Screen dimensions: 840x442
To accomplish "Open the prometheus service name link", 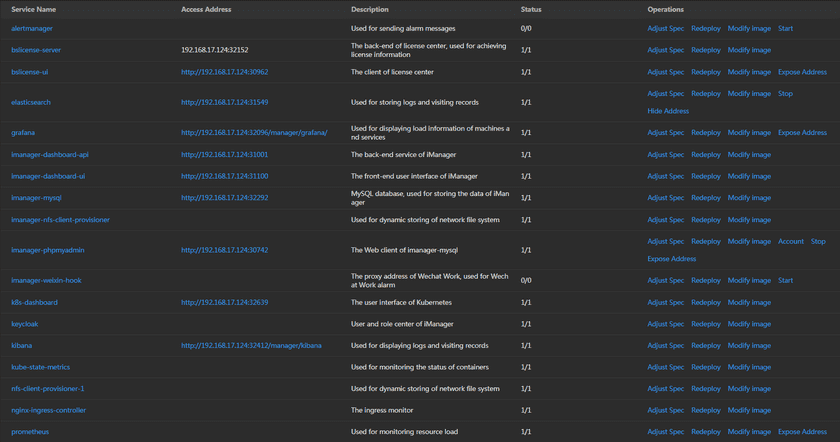I will tap(30, 432).
